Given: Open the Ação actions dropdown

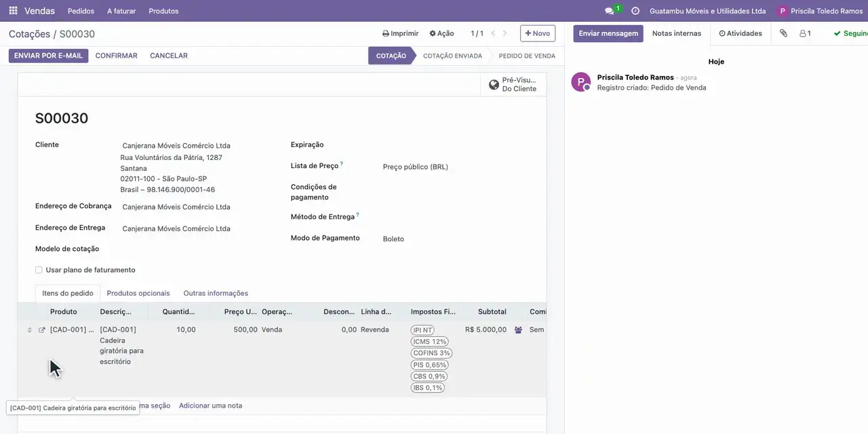Looking at the screenshot, I should tap(441, 33).
